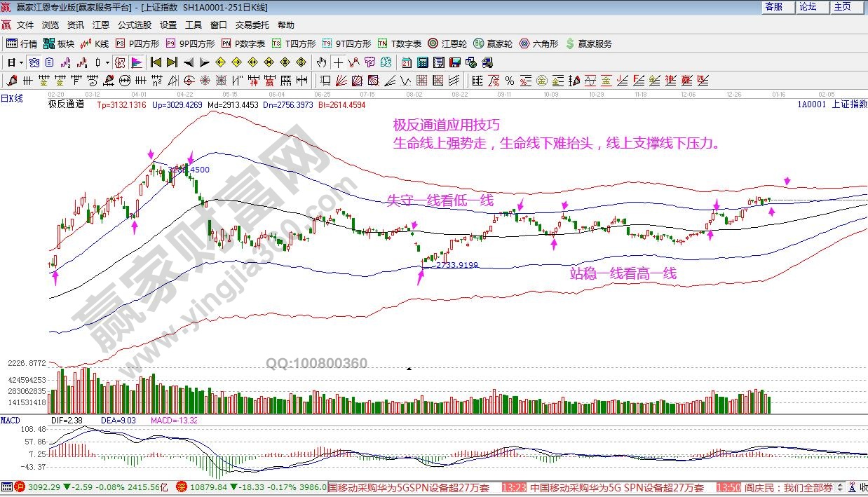Open the 主页 homepage button

pos(842,7)
